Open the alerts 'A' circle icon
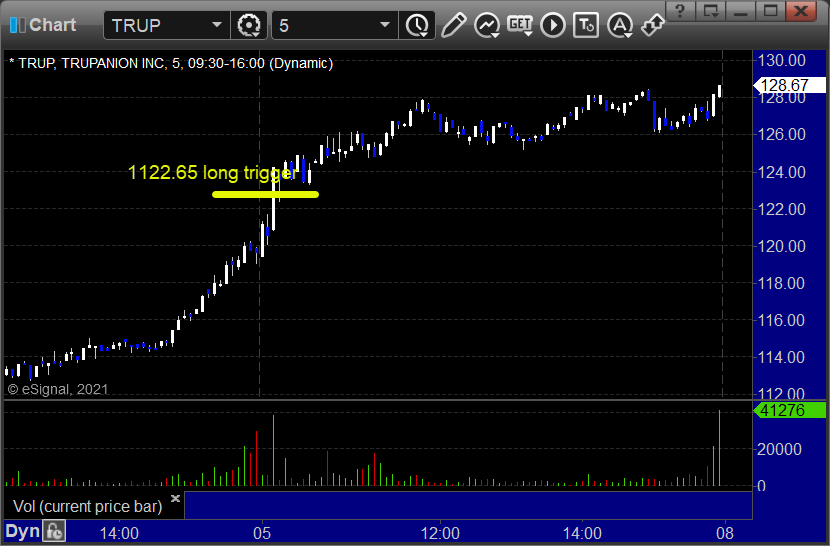 [x=620, y=25]
